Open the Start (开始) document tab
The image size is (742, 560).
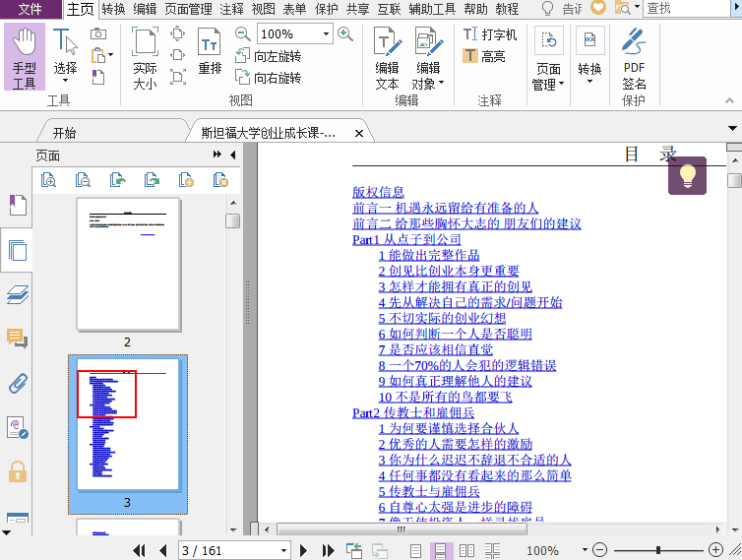112,132
